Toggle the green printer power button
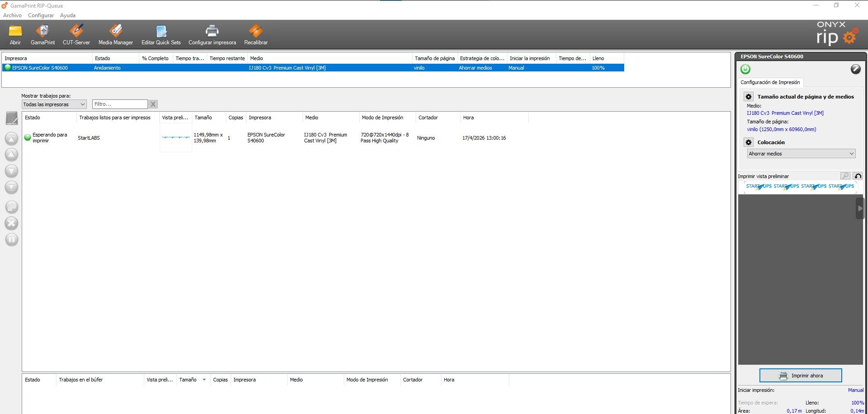 tap(745, 69)
